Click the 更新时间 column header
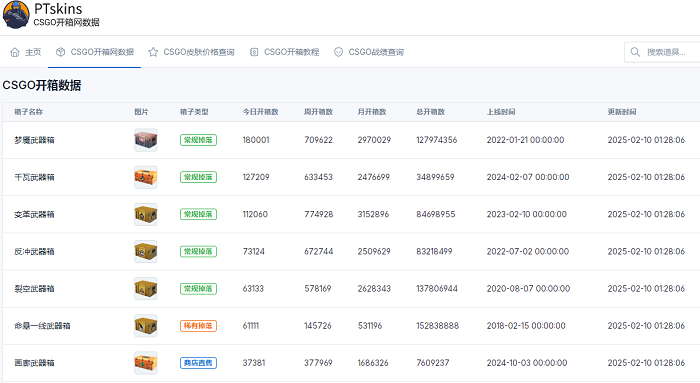Viewport: 700px width, 383px height. pos(622,112)
